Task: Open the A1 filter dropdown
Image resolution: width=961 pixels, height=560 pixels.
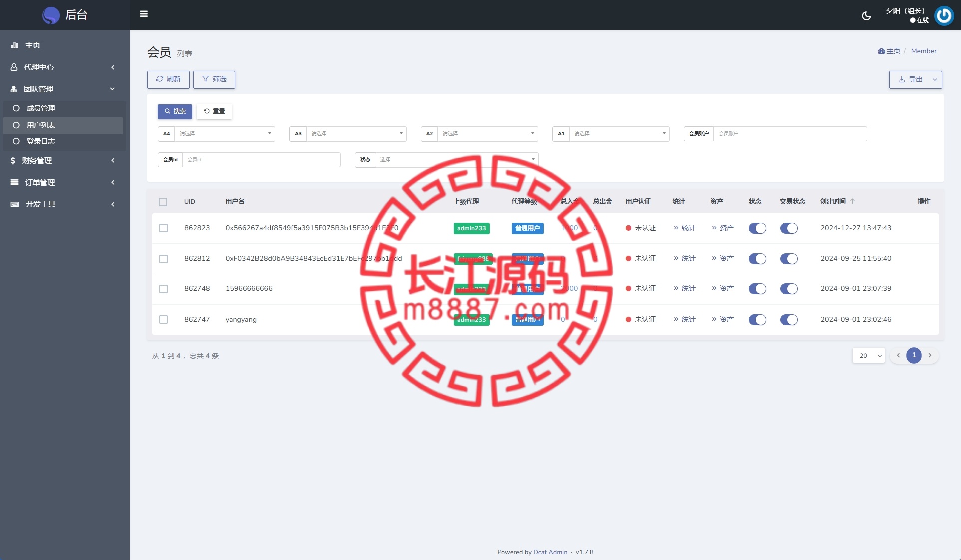Action: tap(619, 134)
